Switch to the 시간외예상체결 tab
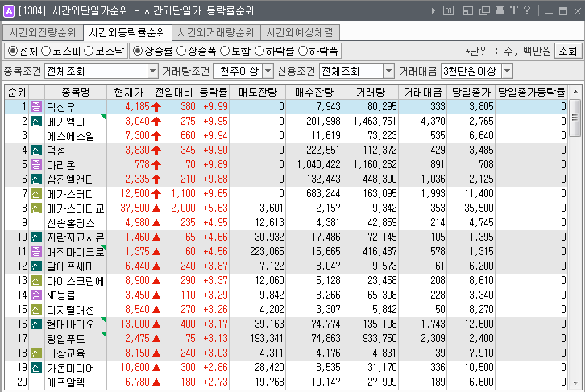Viewport: 585px width, 392px height. 300,33
